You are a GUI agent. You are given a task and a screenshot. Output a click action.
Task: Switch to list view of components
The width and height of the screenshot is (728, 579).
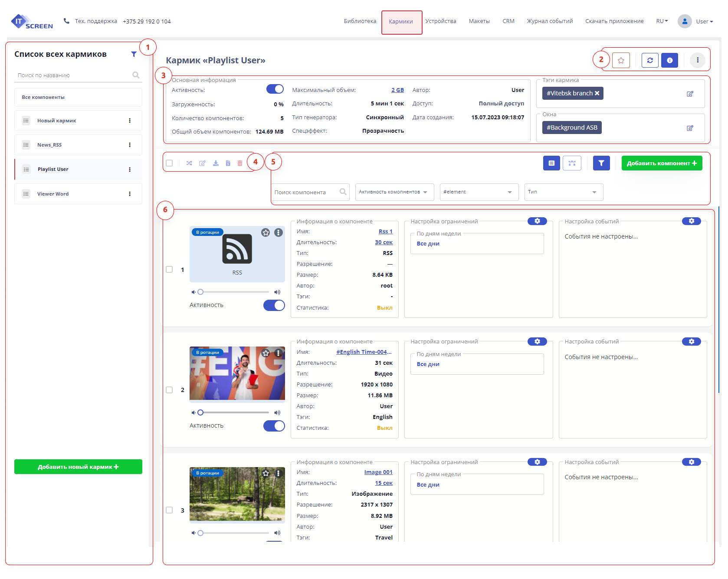(x=551, y=163)
